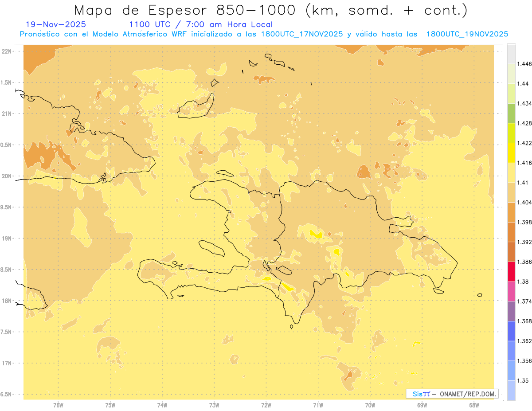Select the red 1.38–1.386 legend swatch
Screen dimensions: 532x411
pos(511,271)
